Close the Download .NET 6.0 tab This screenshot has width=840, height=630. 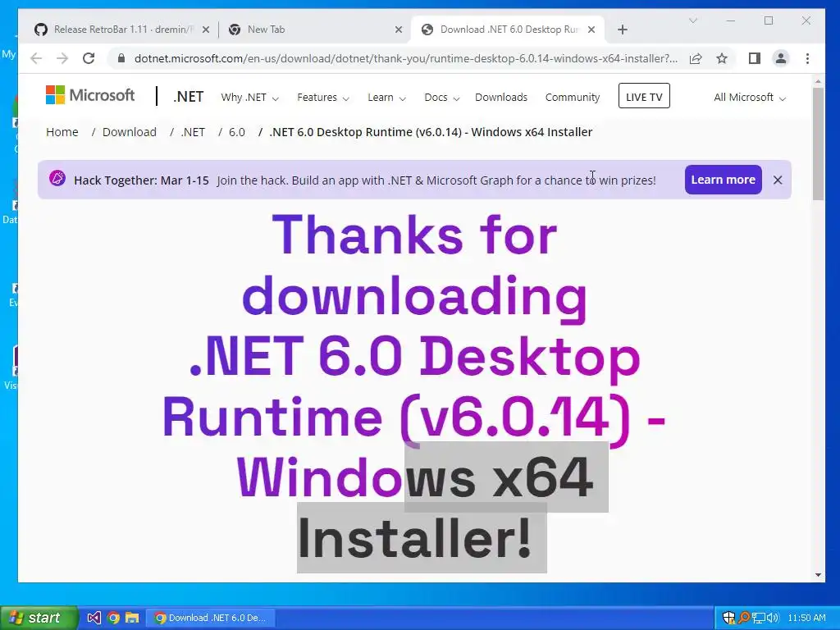coord(591,30)
